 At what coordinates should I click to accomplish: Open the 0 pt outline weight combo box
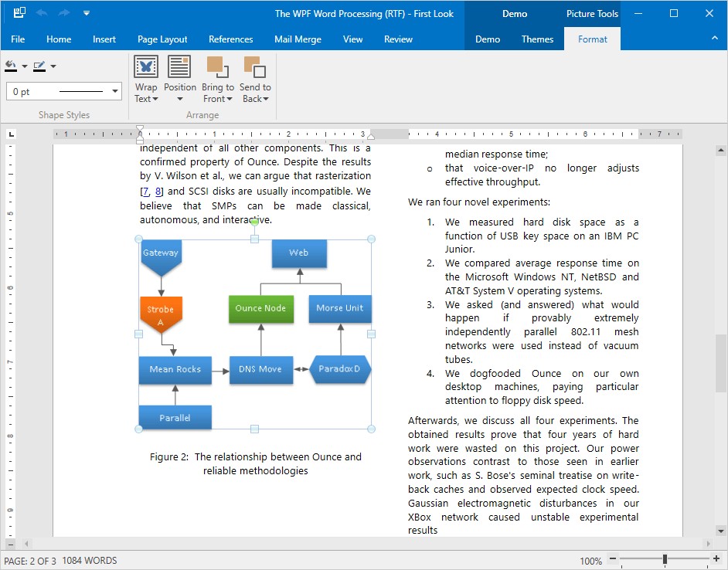pos(64,92)
